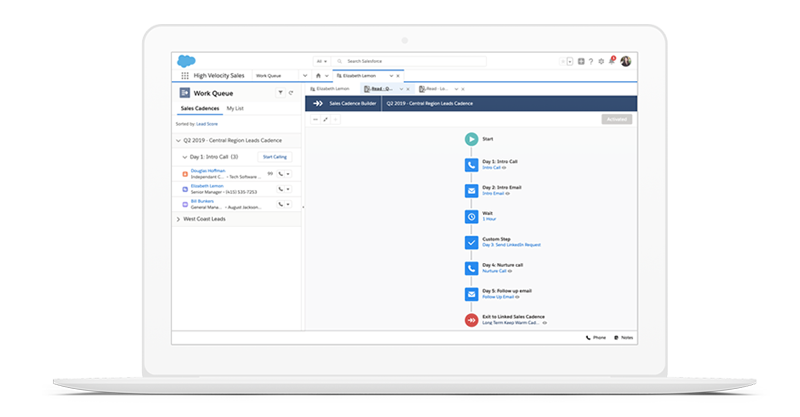Open Setup gear icon
Viewport: 800px width, 417px height.
pyautogui.click(x=601, y=61)
